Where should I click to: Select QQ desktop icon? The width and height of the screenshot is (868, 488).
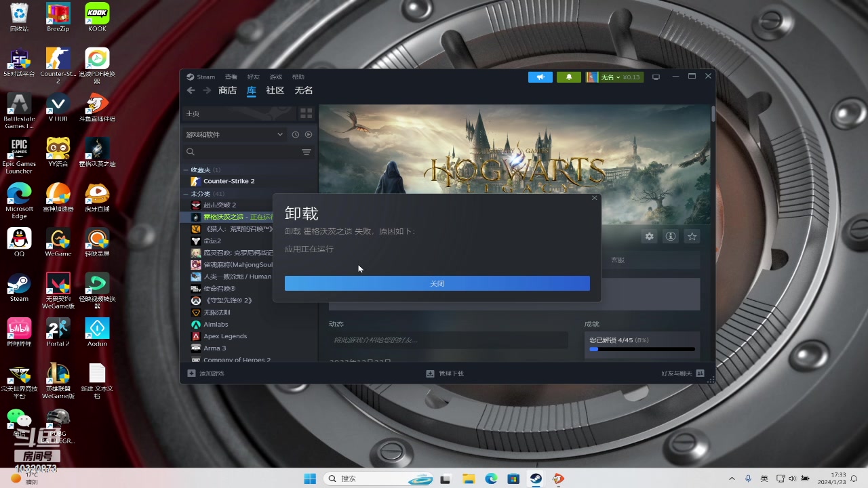19,243
